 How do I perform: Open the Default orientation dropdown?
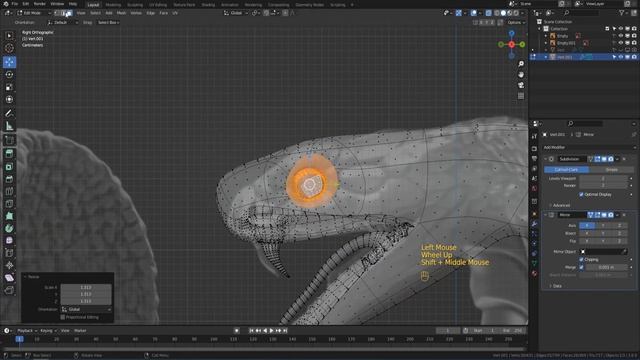tap(62, 22)
